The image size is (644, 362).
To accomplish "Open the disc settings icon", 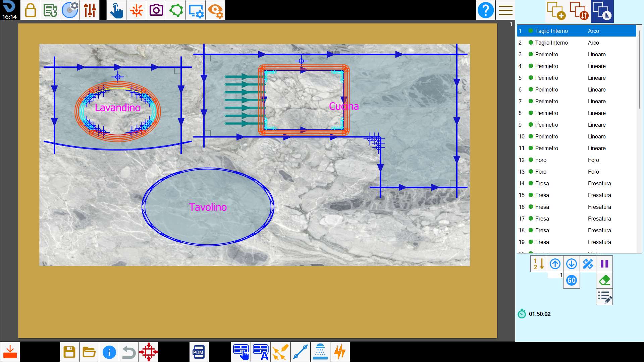I will (70, 10).
